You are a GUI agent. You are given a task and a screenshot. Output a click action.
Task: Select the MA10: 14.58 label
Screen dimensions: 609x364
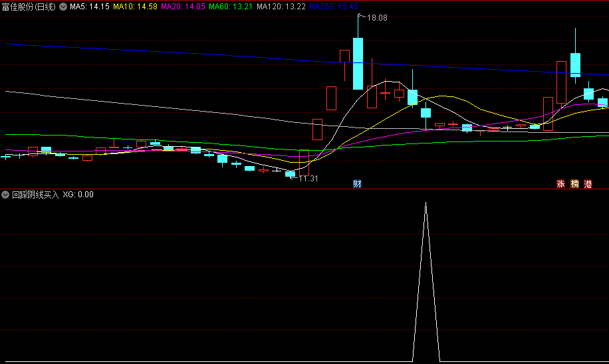point(135,7)
